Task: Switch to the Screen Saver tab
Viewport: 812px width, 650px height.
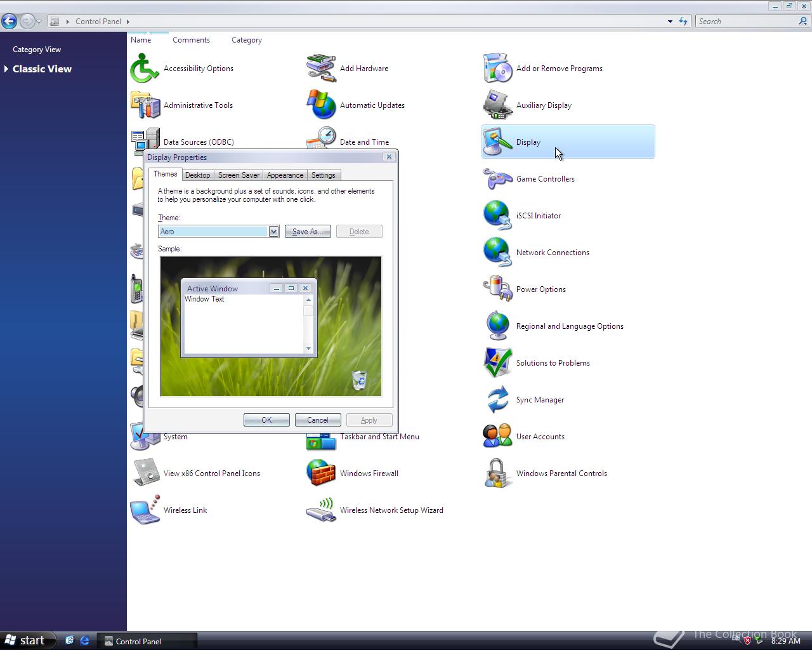Action: (239, 175)
